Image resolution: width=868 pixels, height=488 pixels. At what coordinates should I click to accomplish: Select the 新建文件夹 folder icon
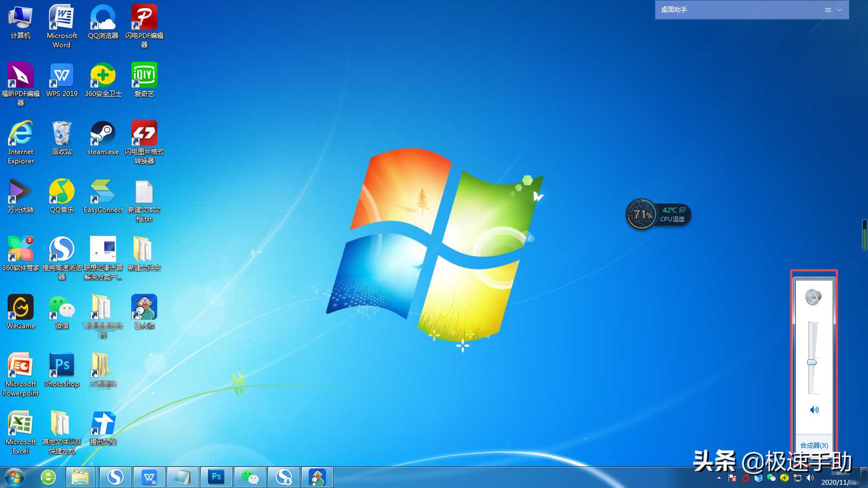point(144,254)
